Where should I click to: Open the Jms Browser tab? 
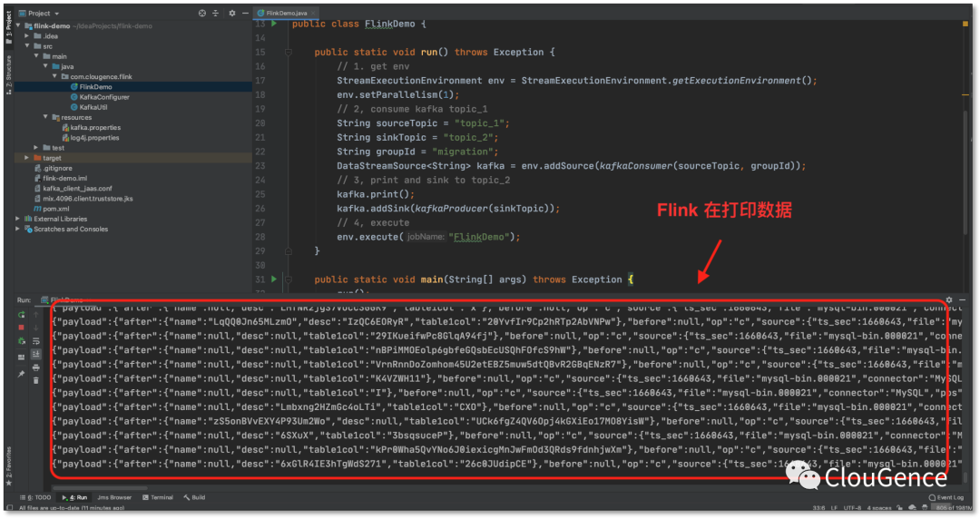114,498
